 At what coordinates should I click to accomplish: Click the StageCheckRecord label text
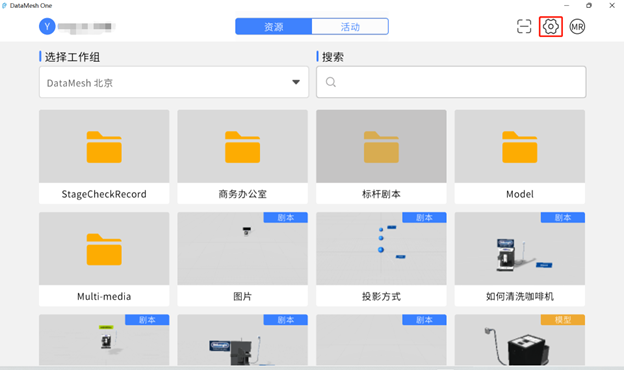[x=104, y=194]
